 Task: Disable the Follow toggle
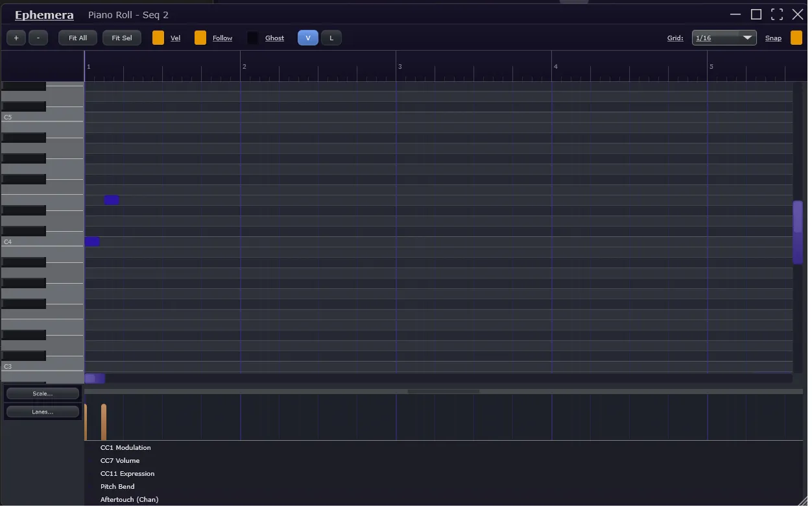pos(200,38)
